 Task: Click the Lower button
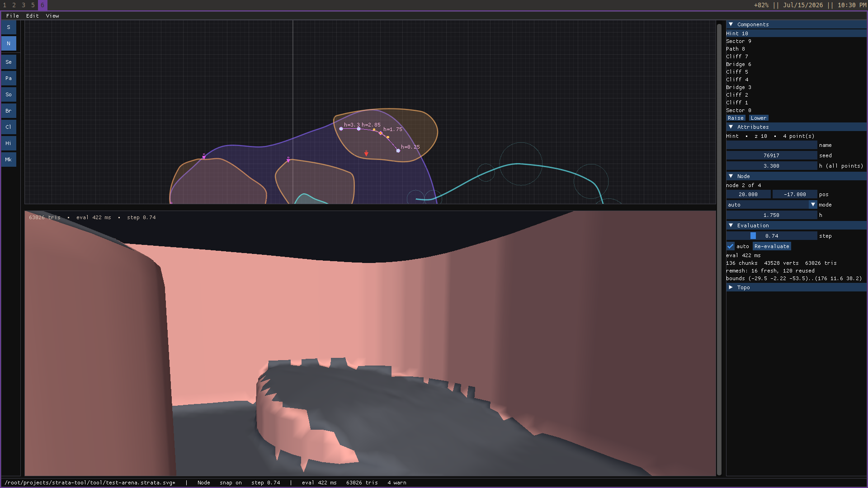click(759, 118)
